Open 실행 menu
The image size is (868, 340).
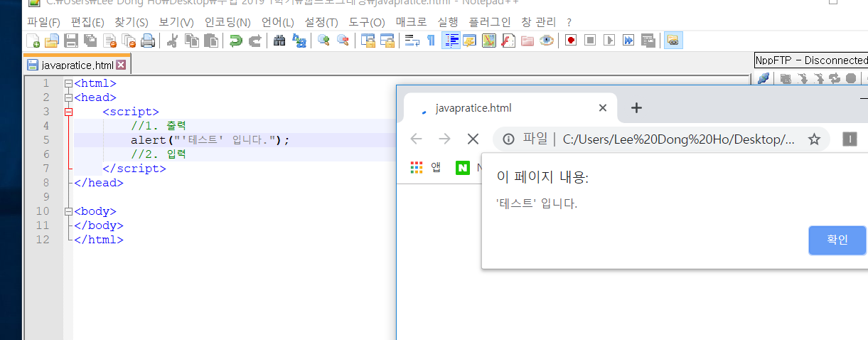point(448,22)
